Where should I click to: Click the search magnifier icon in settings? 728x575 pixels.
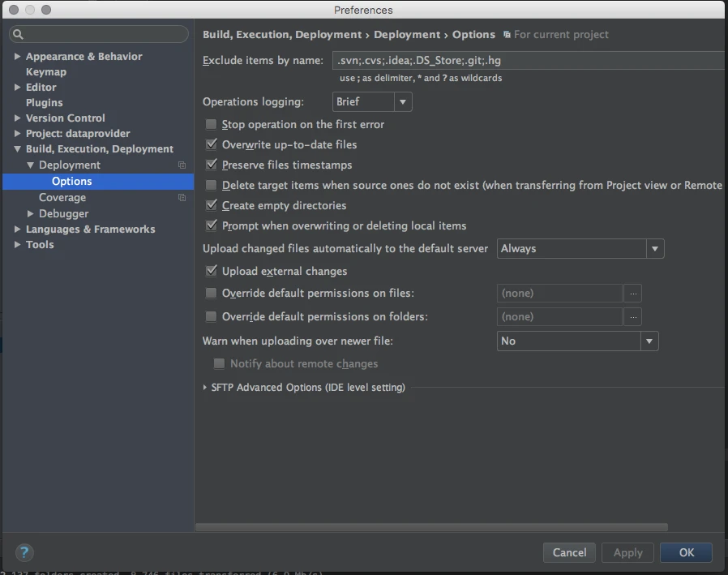[18, 34]
